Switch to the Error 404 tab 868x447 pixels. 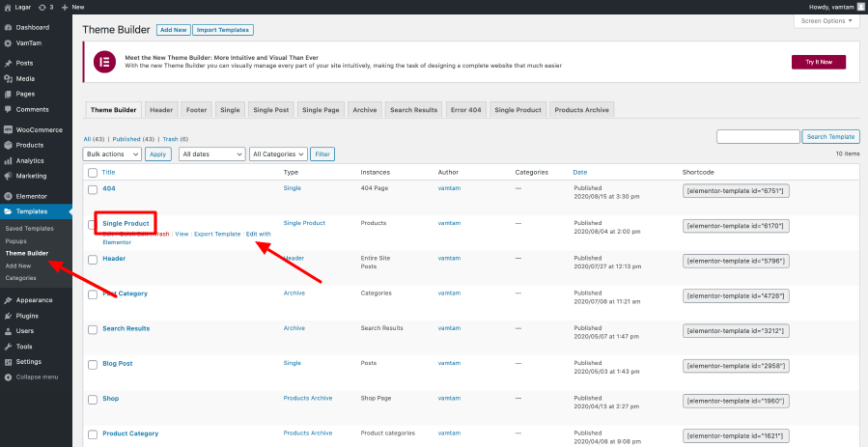click(x=466, y=110)
